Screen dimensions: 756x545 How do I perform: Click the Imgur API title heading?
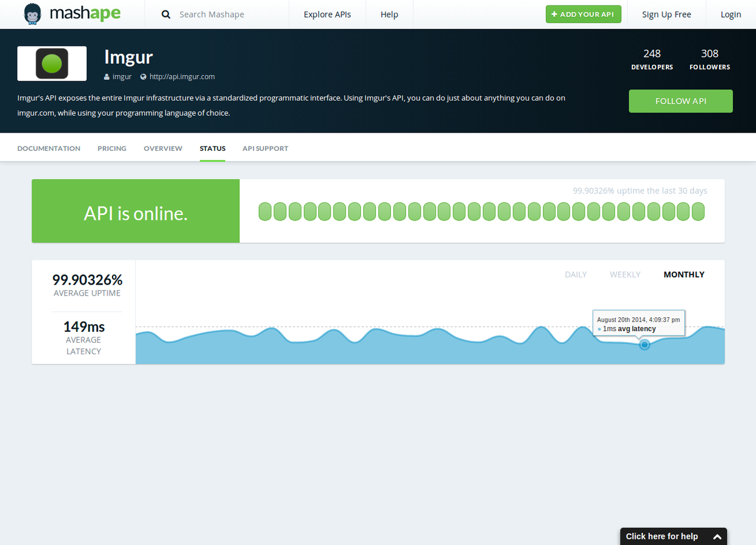point(128,57)
